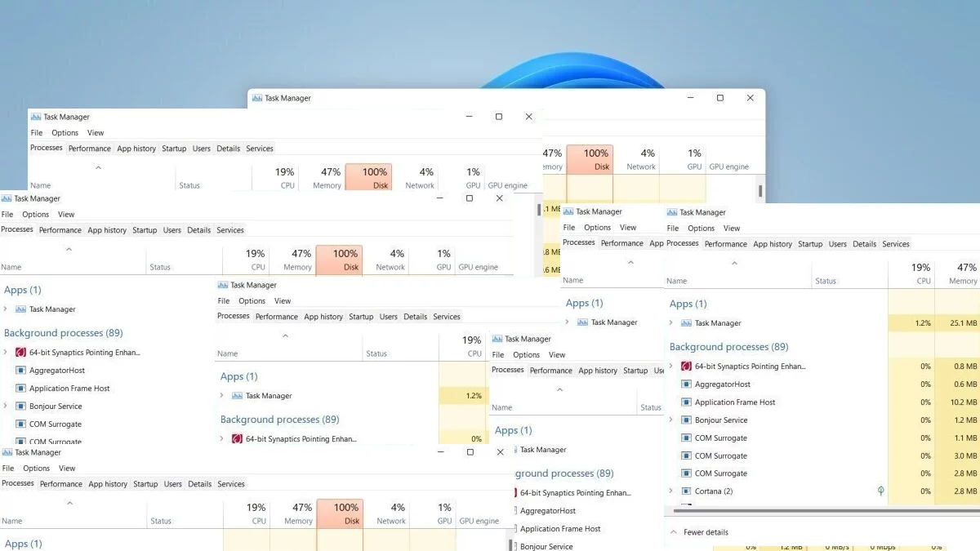Screen dimensions: 980x551
Task: Open File menu in upper-left window
Action: pyautogui.click(x=37, y=133)
